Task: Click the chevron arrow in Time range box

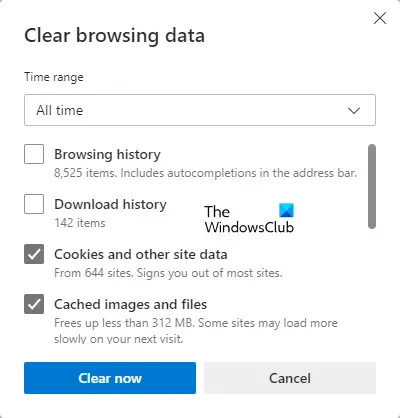Action: point(354,110)
